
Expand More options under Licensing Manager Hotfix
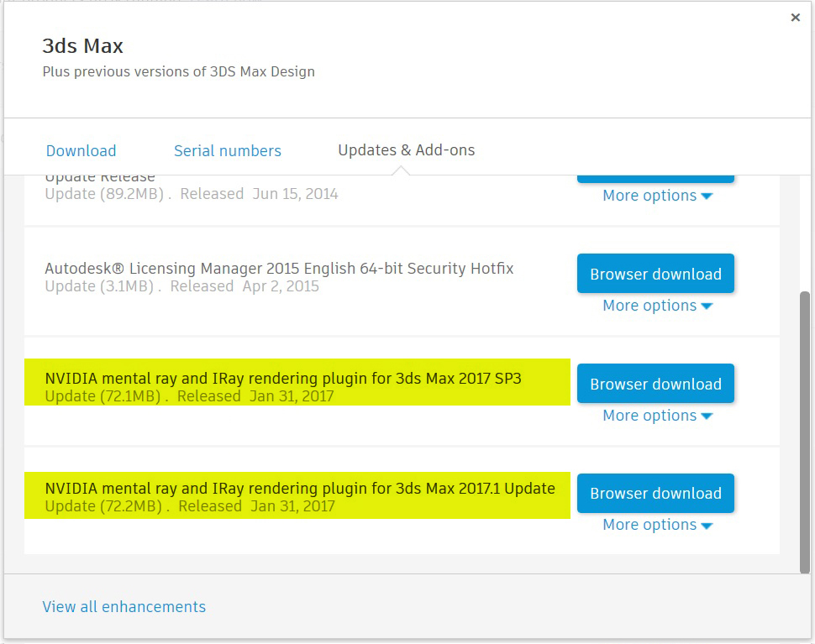(x=657, y=306)
